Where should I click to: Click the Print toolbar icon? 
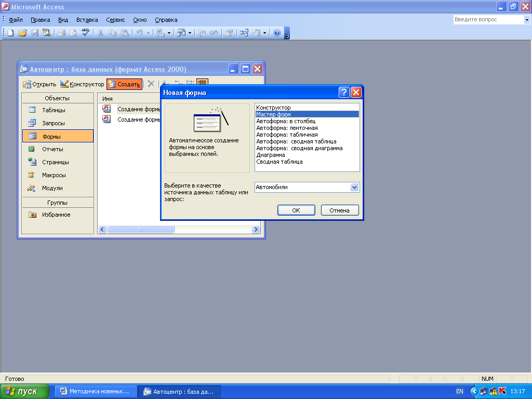61,33
